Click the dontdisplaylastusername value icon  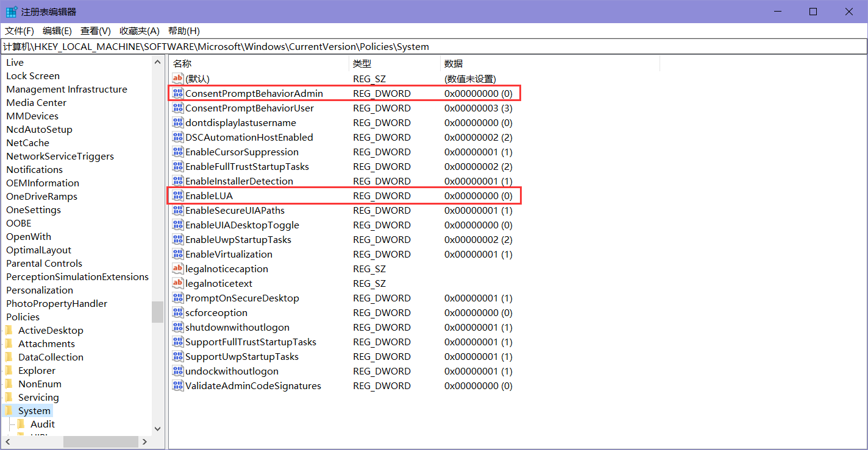[177, 122]
